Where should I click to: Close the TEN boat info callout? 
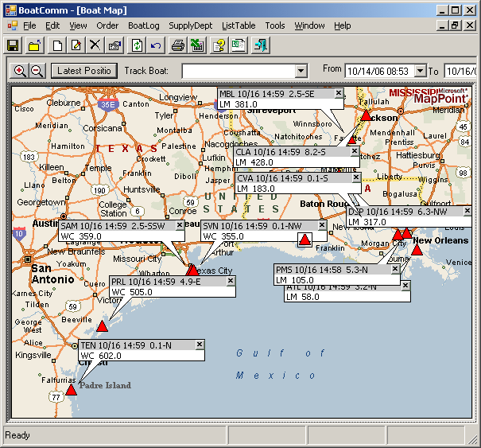[x=200, y=345]
